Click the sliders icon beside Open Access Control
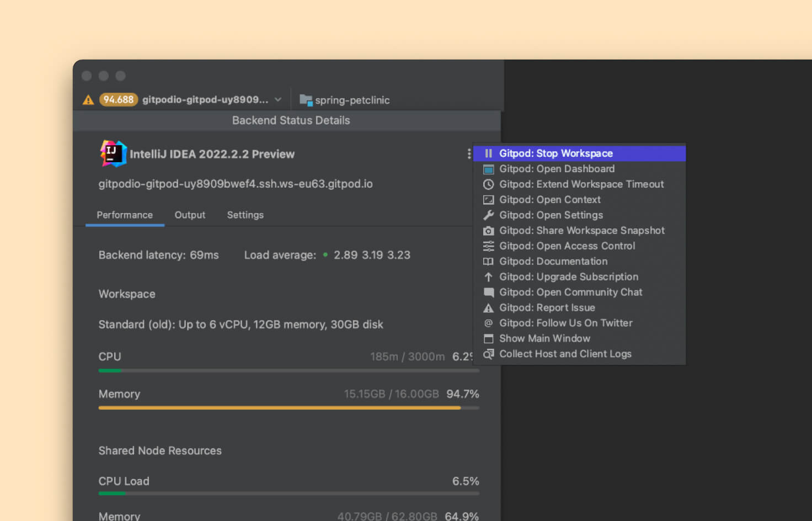812x521 pixels. pos(488,246)
